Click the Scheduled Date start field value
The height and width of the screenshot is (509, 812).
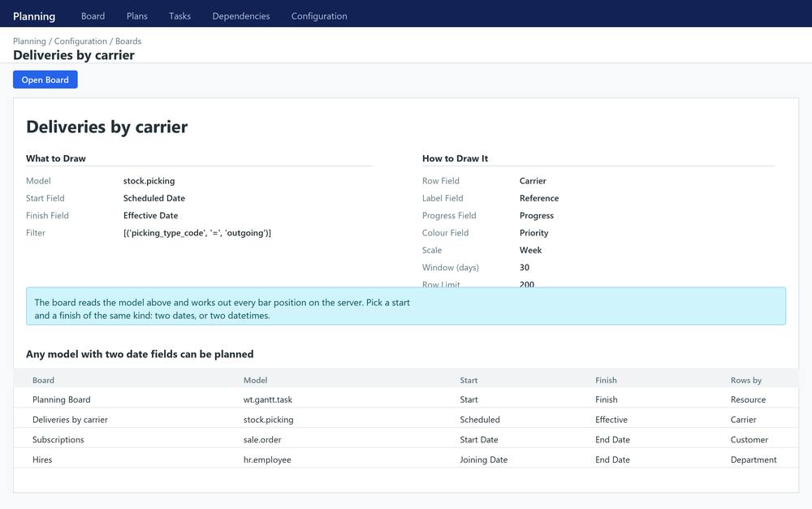pos(153,198)
